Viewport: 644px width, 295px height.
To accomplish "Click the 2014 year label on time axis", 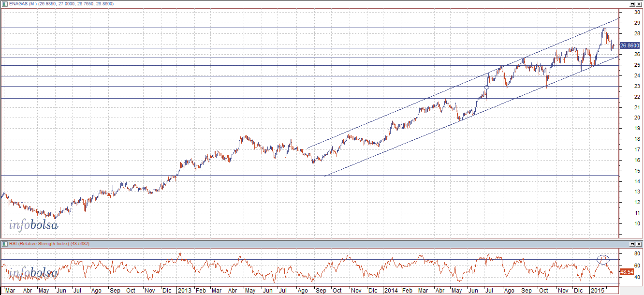I will (391, 291).
